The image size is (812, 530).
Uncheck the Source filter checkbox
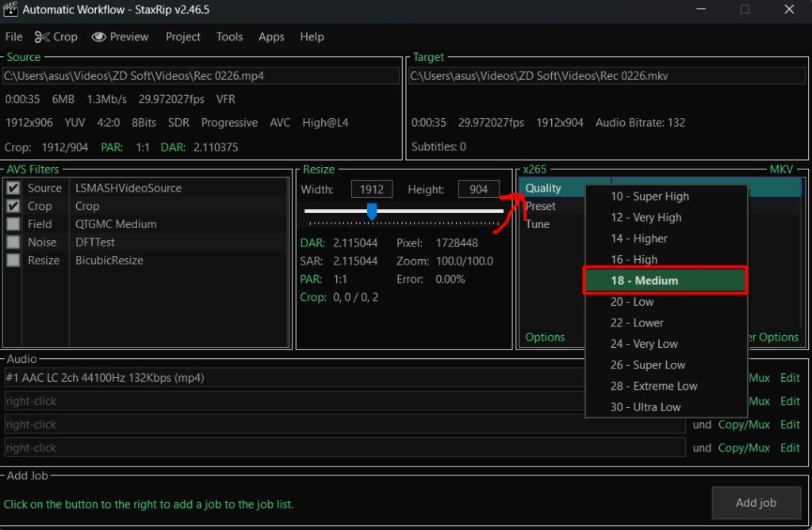click(13, 189)
